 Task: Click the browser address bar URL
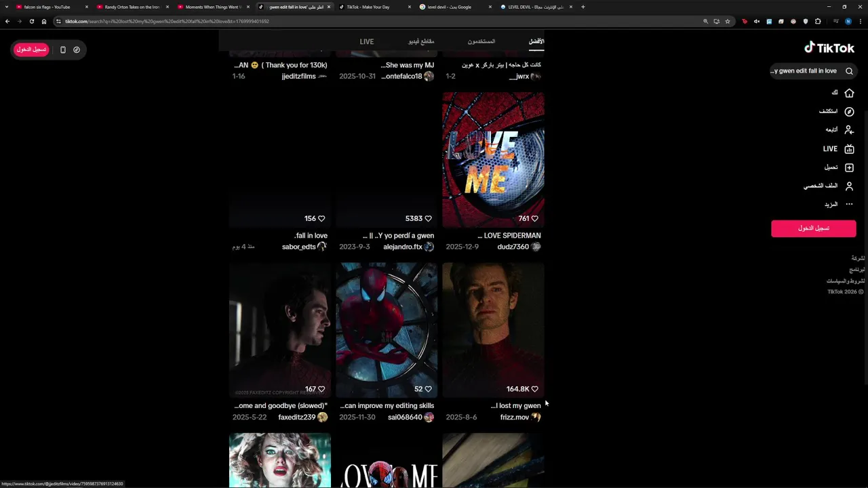167,21
